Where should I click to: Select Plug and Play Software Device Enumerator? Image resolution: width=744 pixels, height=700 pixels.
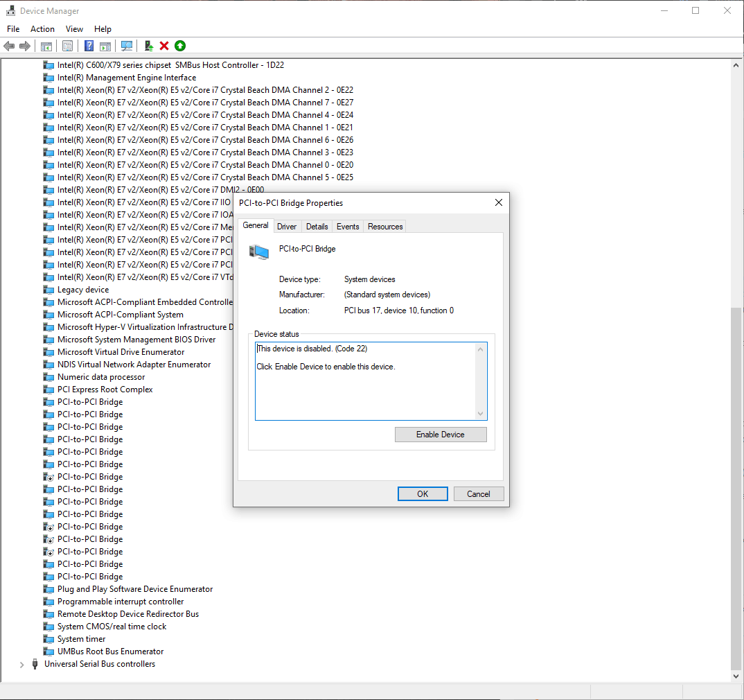pyautogui.click(x=135, y=589)
